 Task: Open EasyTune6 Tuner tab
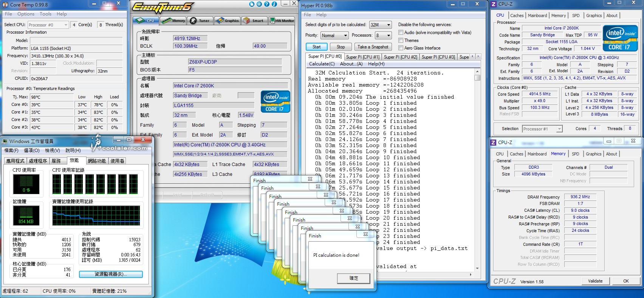click(x=201, y=20)
